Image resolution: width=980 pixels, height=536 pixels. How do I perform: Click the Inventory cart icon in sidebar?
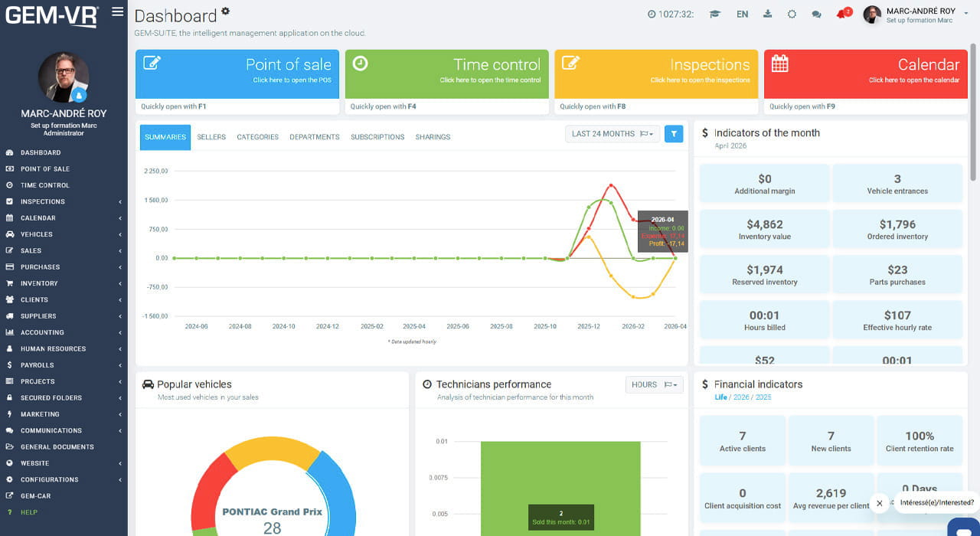pyautogui.click(x=9, y=283)
